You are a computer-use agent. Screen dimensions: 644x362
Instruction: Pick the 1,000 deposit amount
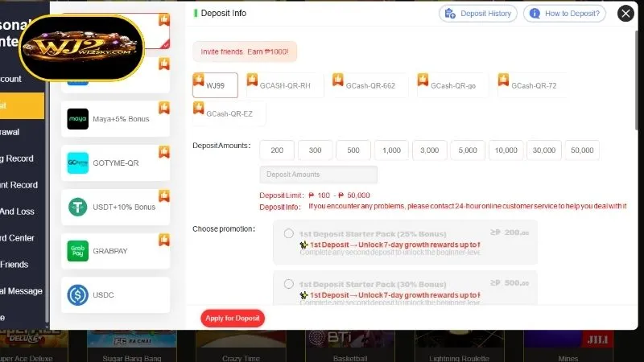391,150
